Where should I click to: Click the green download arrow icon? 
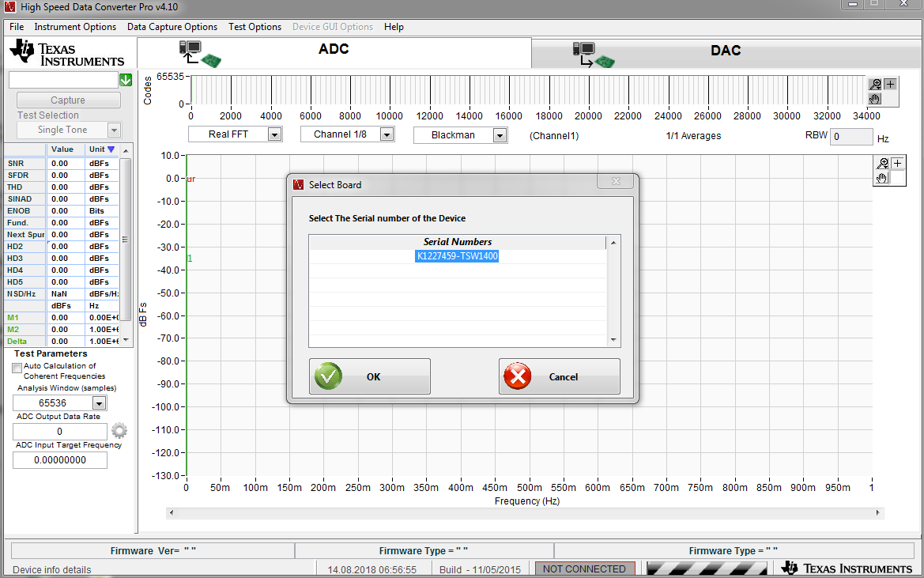(x=126, y=80)
